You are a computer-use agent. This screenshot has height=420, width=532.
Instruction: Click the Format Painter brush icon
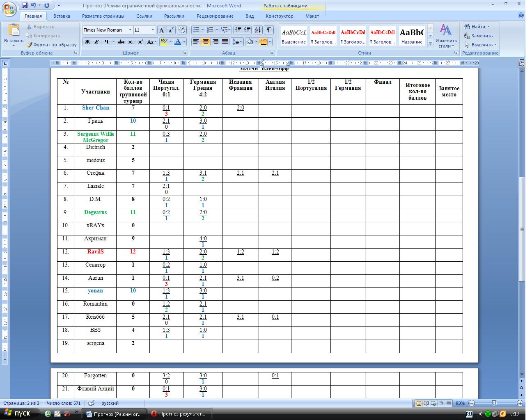click(30, 45)
